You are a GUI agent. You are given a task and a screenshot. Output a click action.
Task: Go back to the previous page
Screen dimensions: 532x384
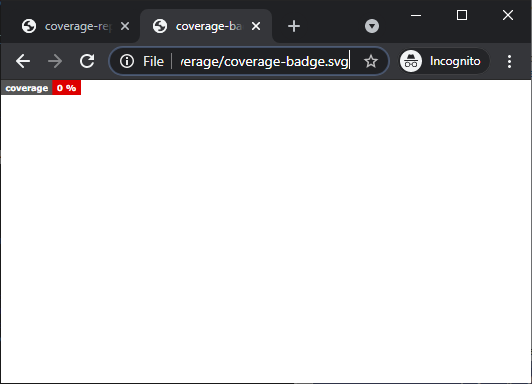tap(23, 61)
